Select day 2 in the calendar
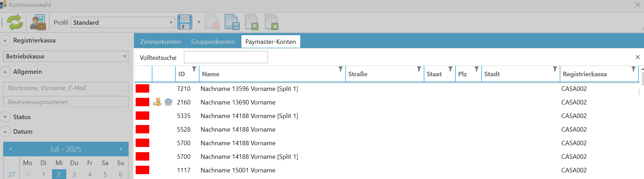 coord(59,174)
